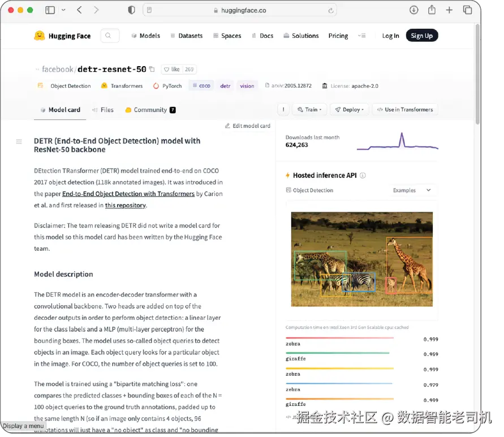Click the Hugging Face logo
Image resolution: width=504 pixels, height=437 pixels.
click(62, 36)
